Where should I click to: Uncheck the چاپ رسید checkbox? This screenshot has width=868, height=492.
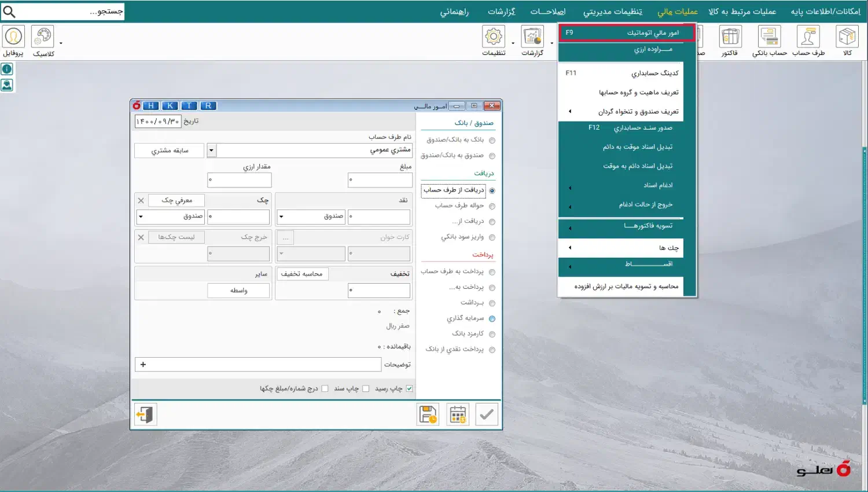(x=409, y=388)
